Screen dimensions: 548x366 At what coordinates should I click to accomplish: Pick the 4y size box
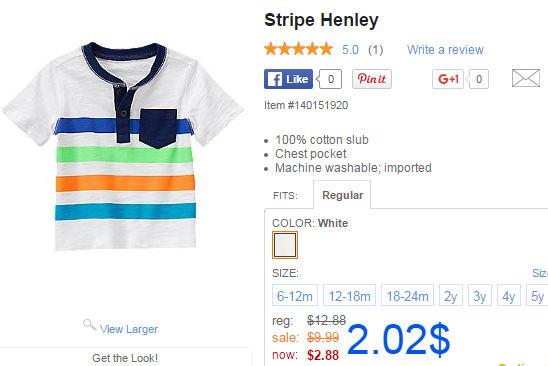pyautogui.click(x=509, y=295)
